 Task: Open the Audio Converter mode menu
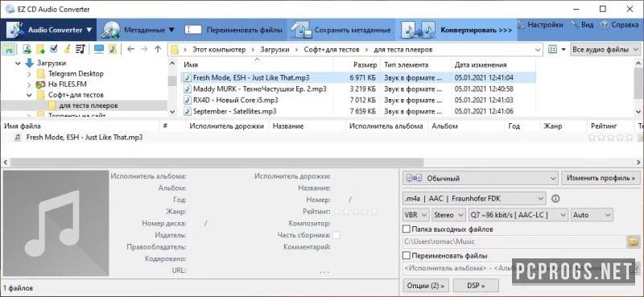point(48,30)
